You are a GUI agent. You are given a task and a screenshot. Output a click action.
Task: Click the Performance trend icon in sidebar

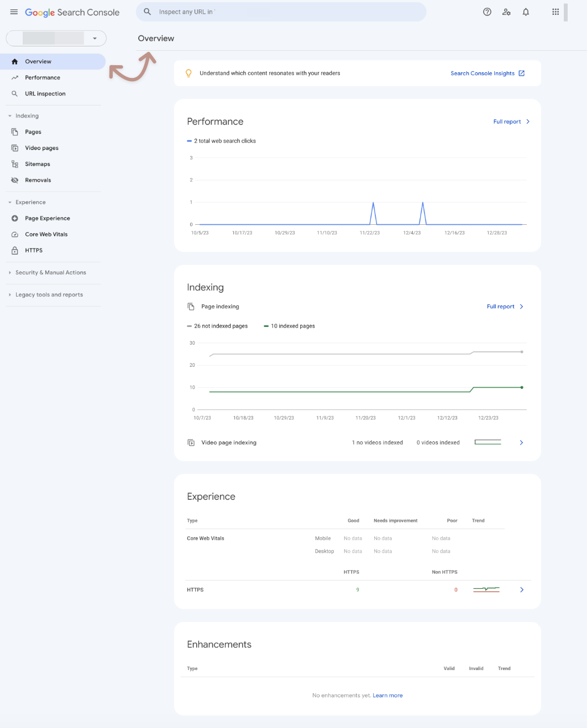[x=15, y=77]
